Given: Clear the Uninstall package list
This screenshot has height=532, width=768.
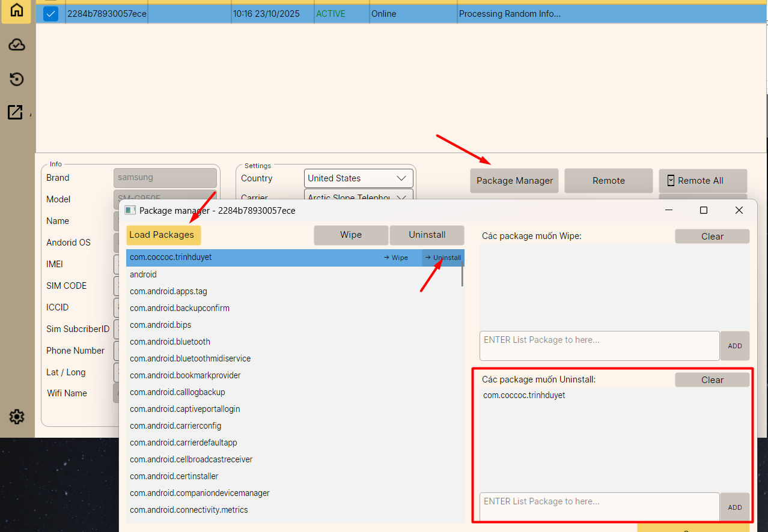Looking at the screenshot, I should 712,380.
